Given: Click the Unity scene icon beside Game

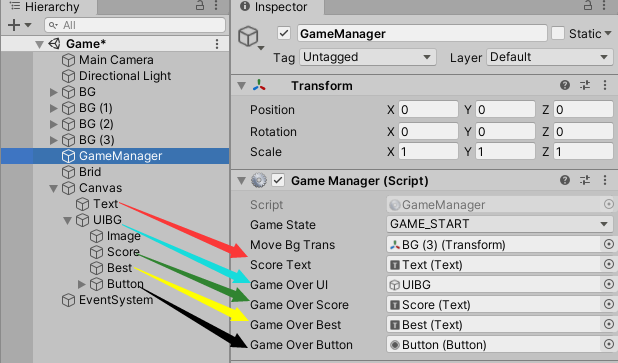Looking at the screenshot, I should coord(54,44).
